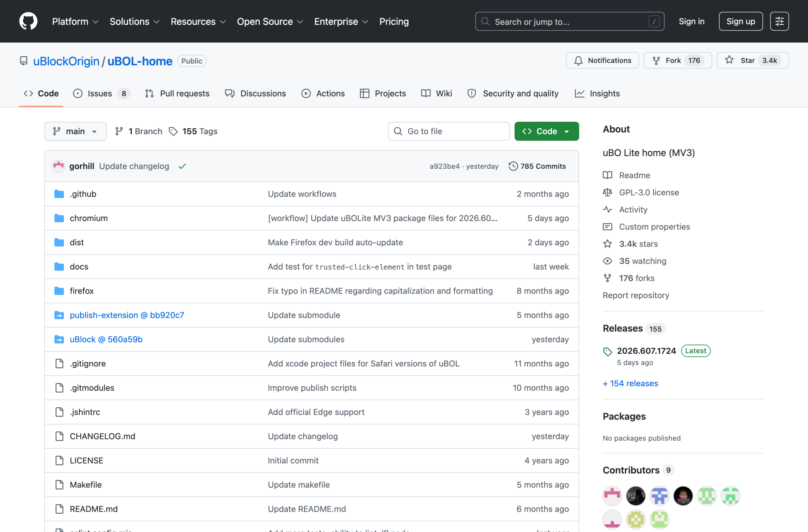Image resolution: width=808 pixels, height=532 pixels.
Task: Click the GPL-3.0 license scale icon
Action: tap(607, 192)
